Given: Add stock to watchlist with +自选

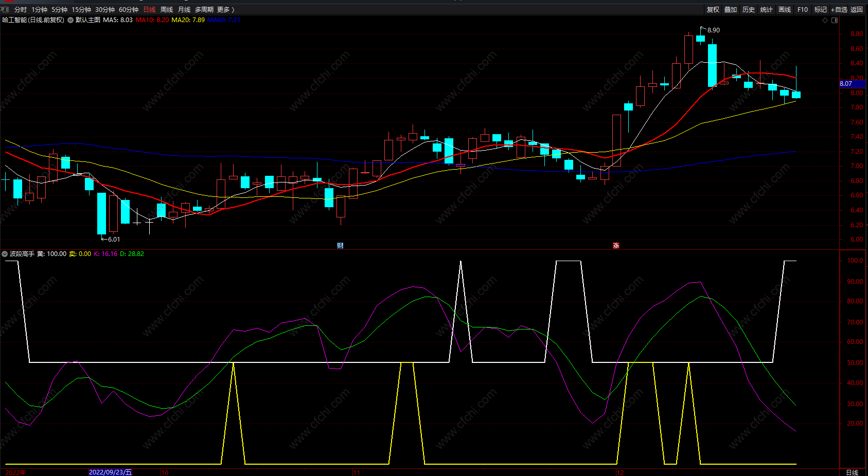Looking at the screenshot, I should [x=839, y=10].
